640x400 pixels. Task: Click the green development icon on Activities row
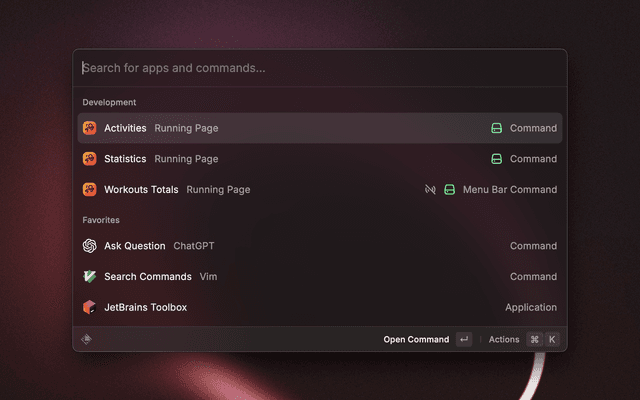click(496, 128)
